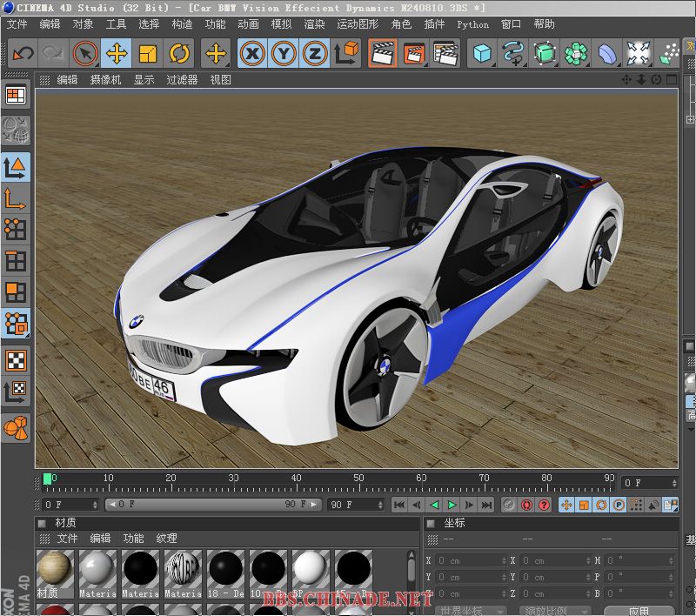Add a Cube primitive object

coord(482,54)
